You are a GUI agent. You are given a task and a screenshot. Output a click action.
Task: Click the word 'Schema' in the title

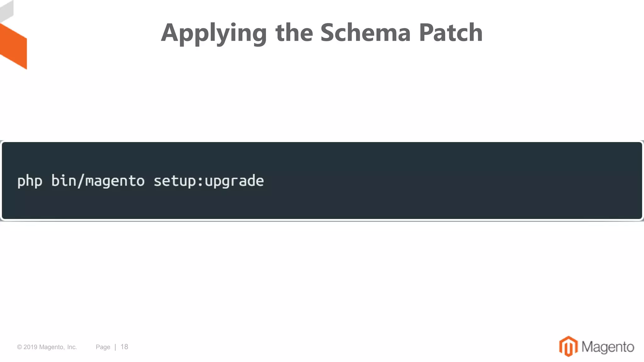(365, 32)
